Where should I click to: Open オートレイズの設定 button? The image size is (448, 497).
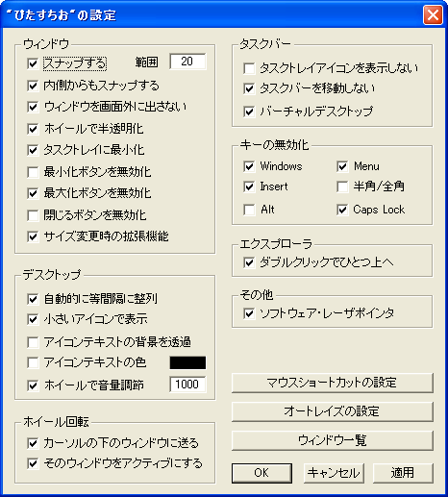pyautogui.click(x=333, y=411)
